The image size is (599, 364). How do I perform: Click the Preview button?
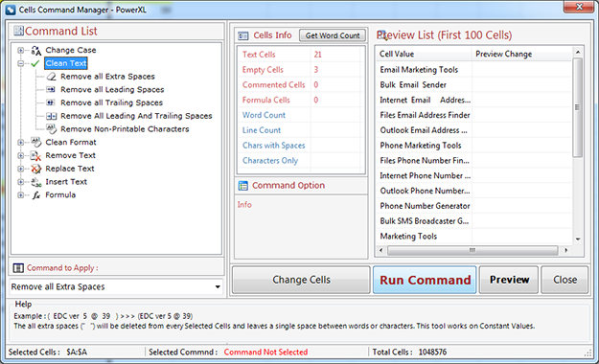(x=509, y=280)
